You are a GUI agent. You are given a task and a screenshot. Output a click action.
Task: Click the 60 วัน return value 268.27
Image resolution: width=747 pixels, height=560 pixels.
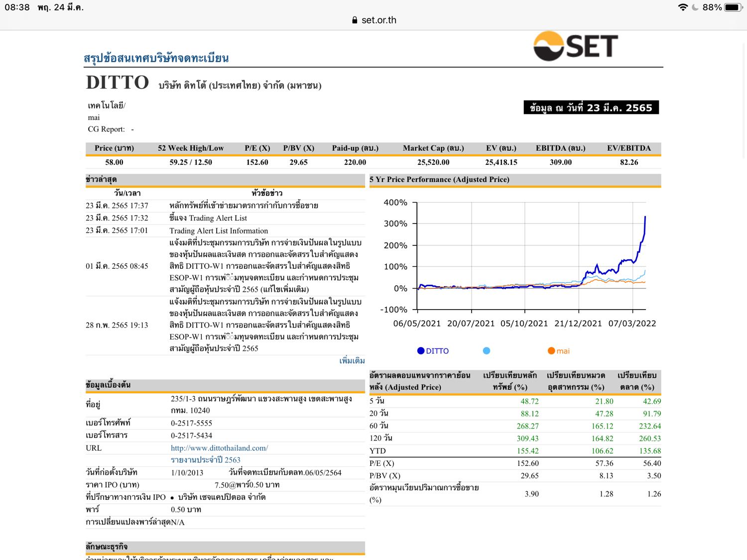pos(527,426)
